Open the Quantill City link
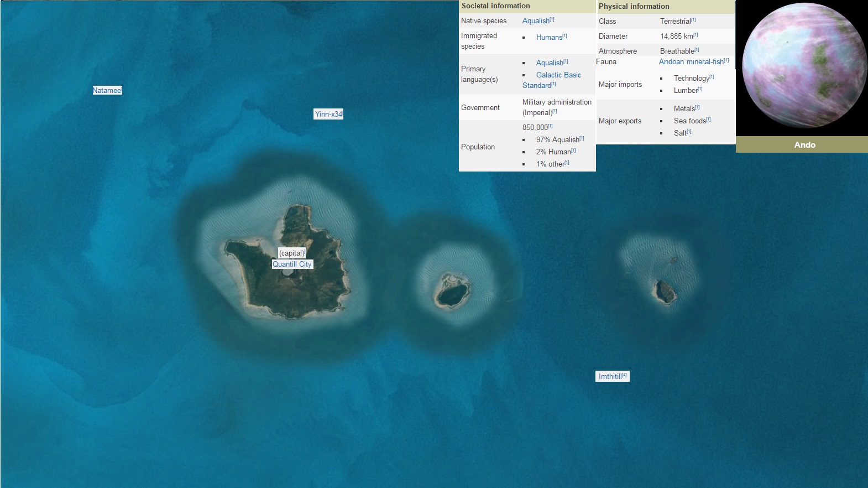The width and height of the screenshot is (868, 488). (291, 264)
